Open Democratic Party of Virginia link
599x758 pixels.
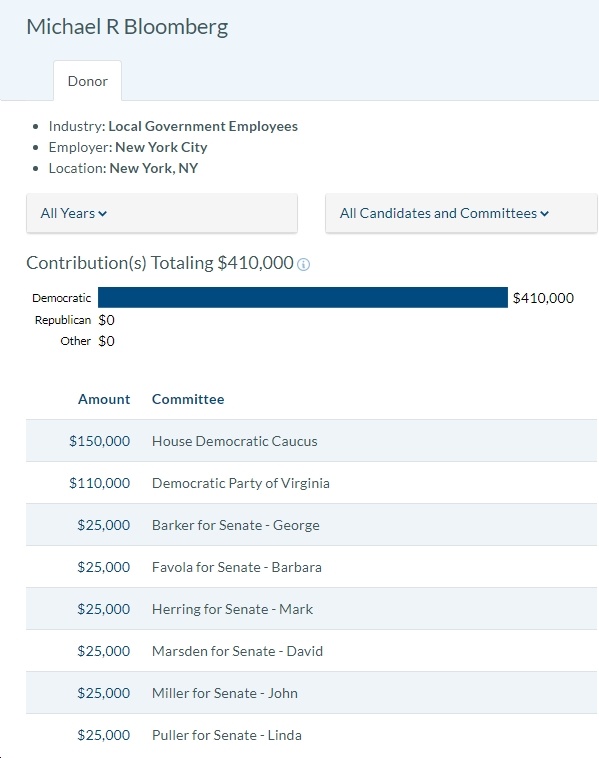(x=241, y=483)
